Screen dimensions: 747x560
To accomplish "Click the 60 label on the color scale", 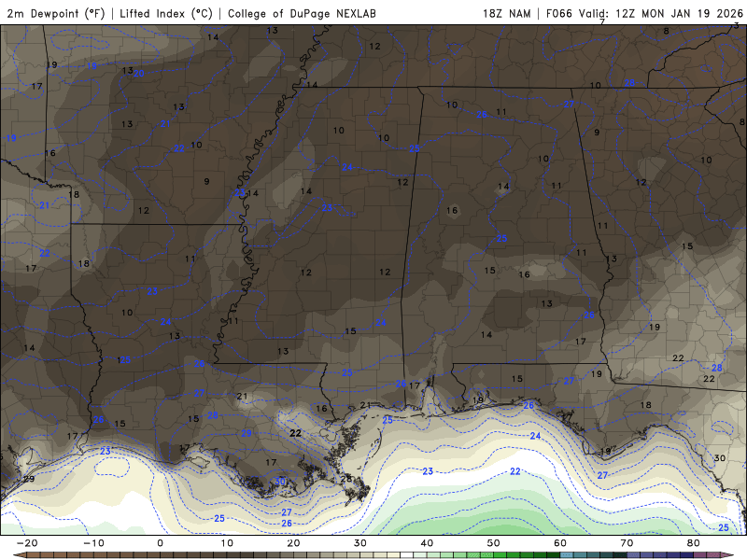I will [560, 543].
